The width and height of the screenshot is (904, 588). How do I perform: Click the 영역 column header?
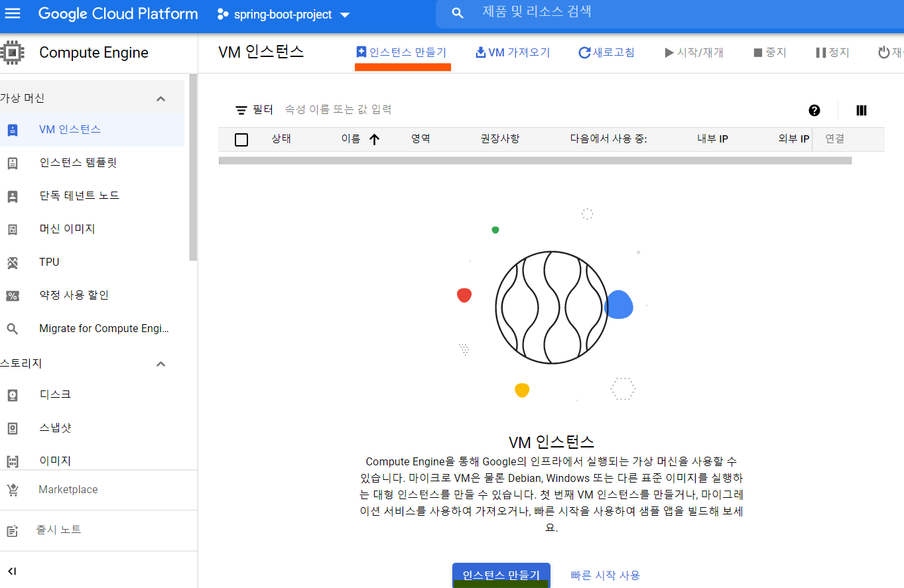pos(420,139)
